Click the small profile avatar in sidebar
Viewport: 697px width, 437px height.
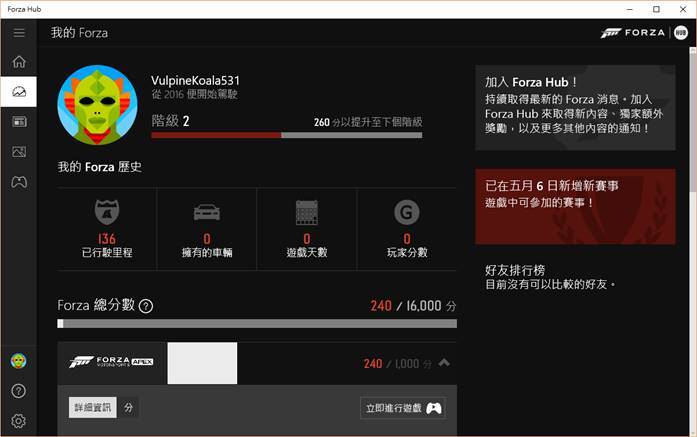(x=18, y=361)
